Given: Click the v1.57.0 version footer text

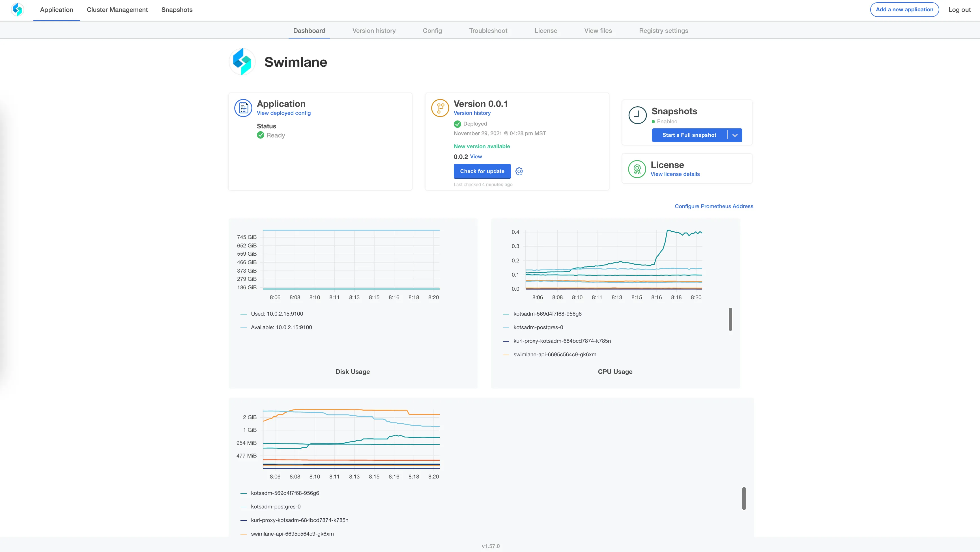Looking at the screenshot, I should [491, 546].
